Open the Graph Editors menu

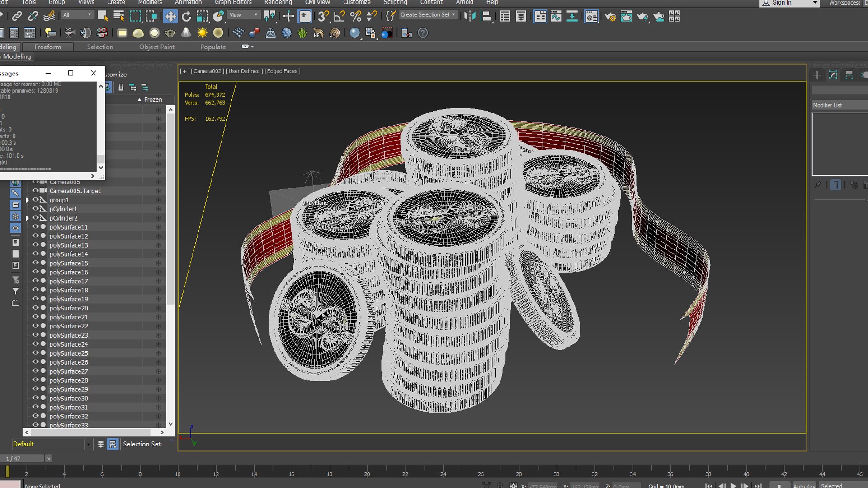pos(233,3)
